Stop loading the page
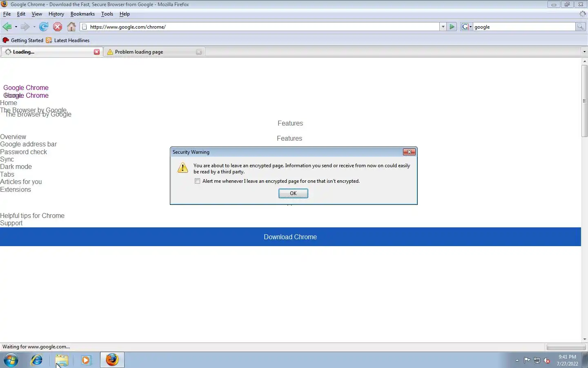This screenshot has width=588, height=368. [58, 27]
